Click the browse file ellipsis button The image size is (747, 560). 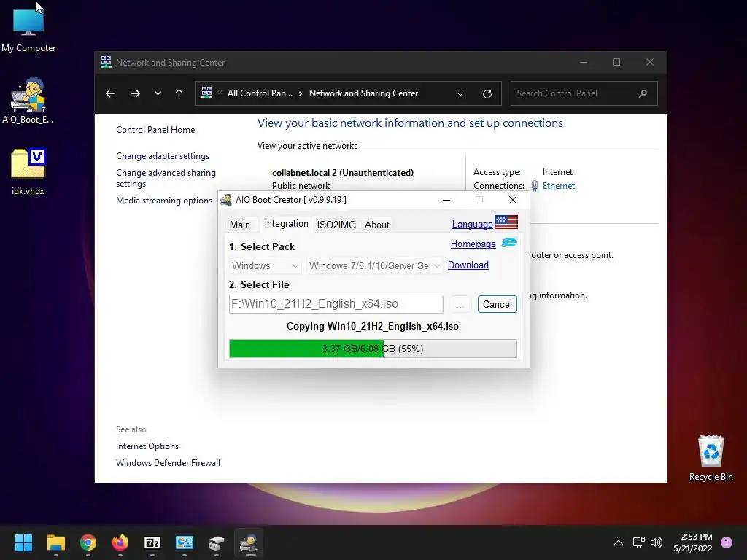(460, 304)
